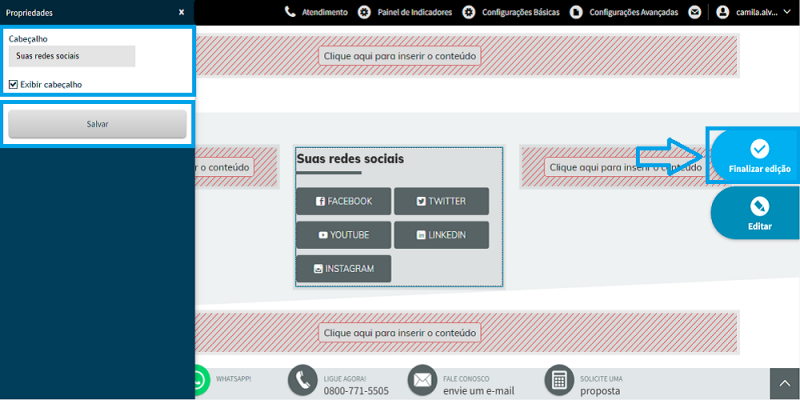
Task: Open Configurações Básicas menu
Action: pyautogui.click(x=520, y=12)
